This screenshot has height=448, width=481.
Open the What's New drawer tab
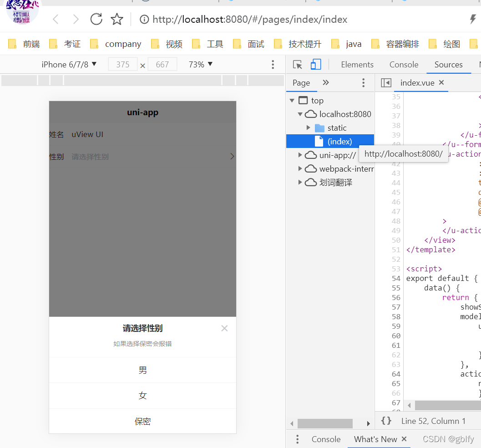(375, 439)
